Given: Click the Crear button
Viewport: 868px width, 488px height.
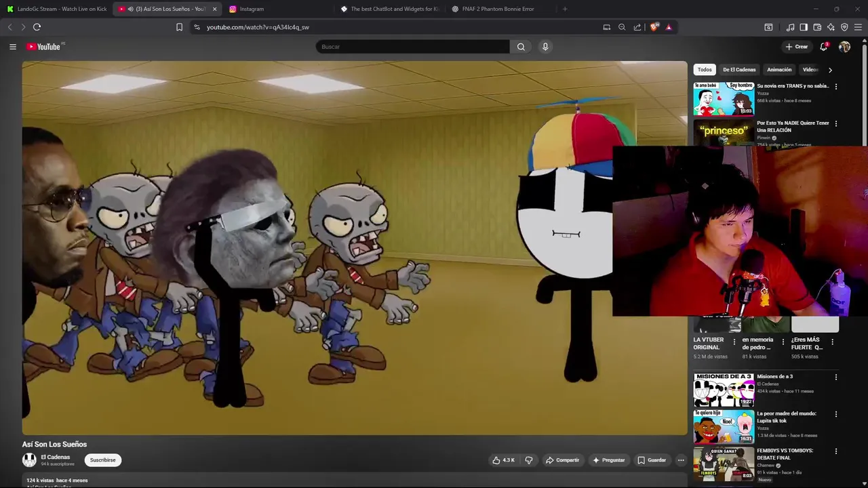Looking at the screenshot, I should click(x=797, y=47).
